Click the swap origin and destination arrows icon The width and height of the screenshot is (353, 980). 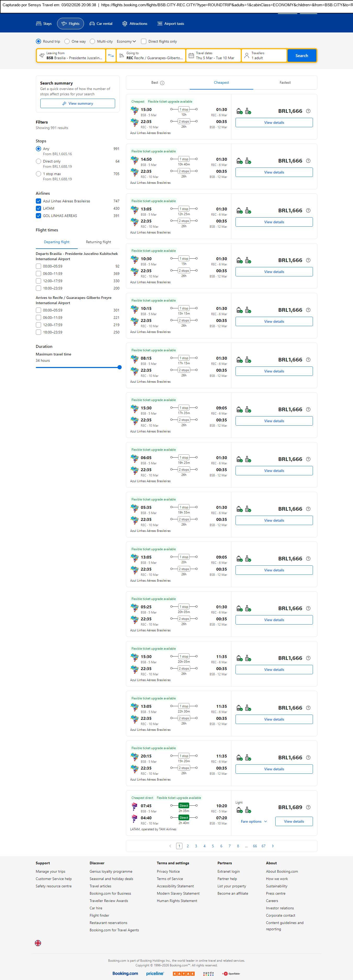coord(111,55)
